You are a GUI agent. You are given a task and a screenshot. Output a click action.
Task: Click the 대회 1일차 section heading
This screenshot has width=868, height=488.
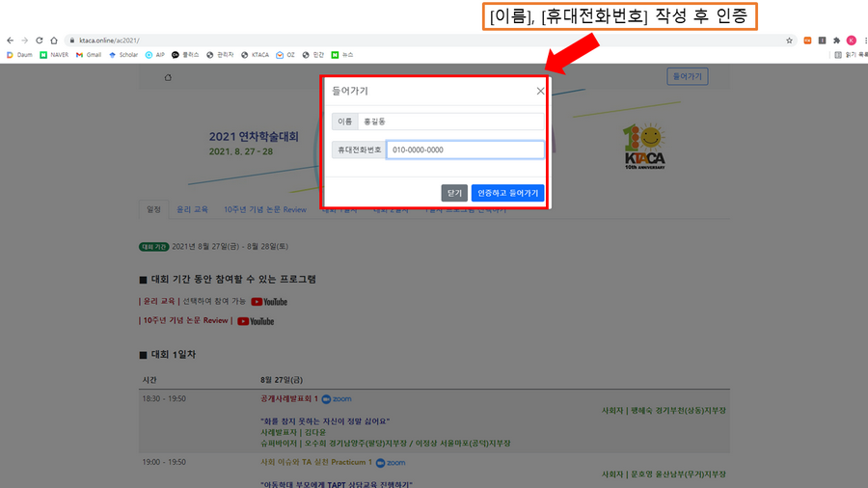[x=174, y=355]
